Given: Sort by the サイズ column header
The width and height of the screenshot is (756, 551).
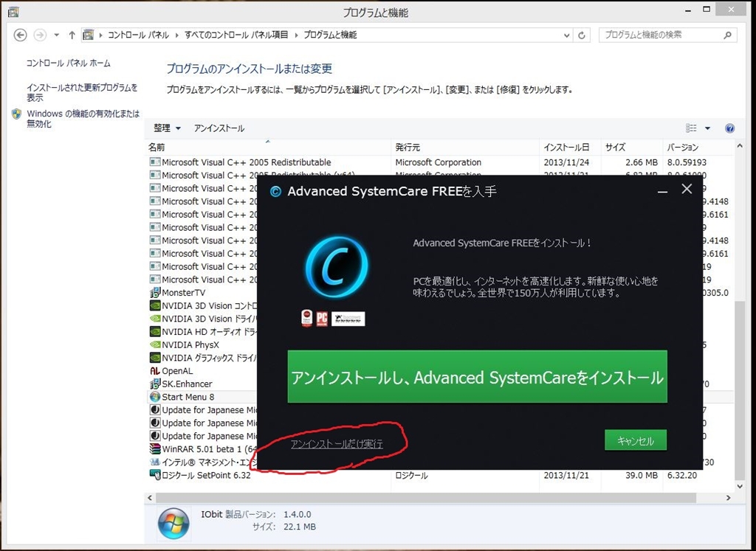Looking at the screenshot, I should [x=632, y=148].
